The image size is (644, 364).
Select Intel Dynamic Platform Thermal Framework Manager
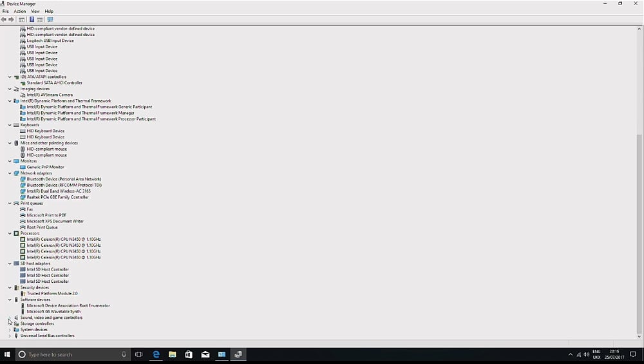pyautogui.click(x=80, y=113)
